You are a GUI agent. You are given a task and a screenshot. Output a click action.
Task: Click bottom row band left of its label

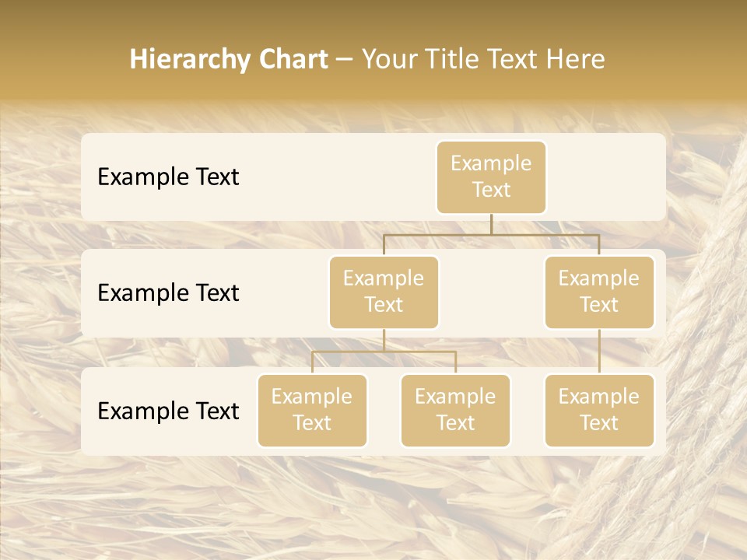[x=89, y=411]
